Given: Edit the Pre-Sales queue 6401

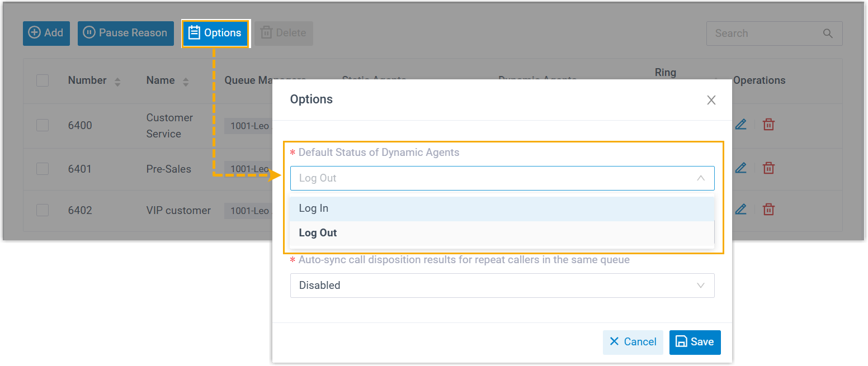Looking at the screenshot, I should coord(740,168).
